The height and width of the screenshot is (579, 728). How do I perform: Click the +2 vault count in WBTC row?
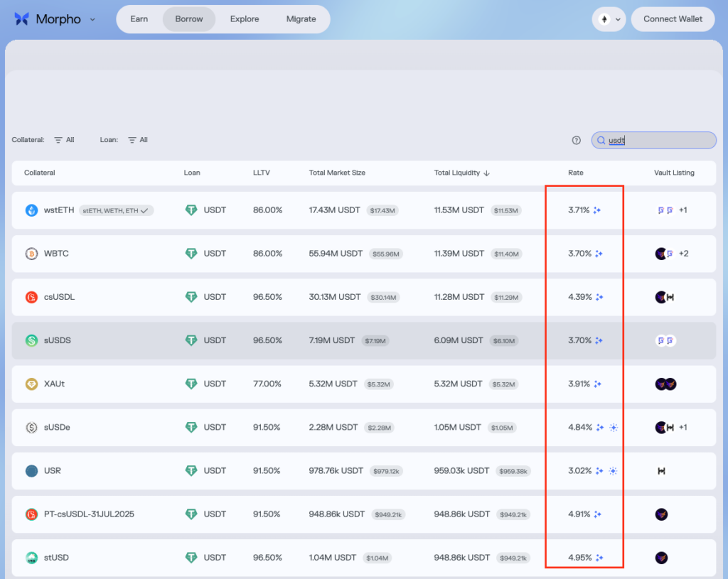pos(683,254)
